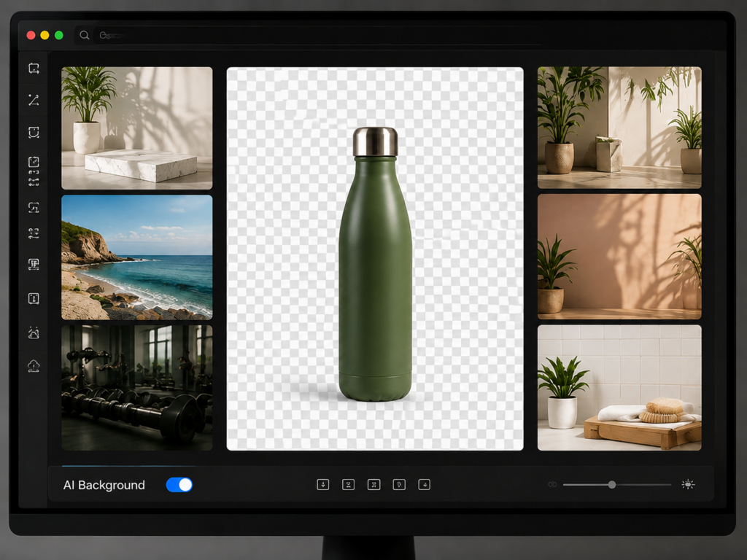747x560 pixels.
Task: Turn off the AI Background switch
Action: 179,485
